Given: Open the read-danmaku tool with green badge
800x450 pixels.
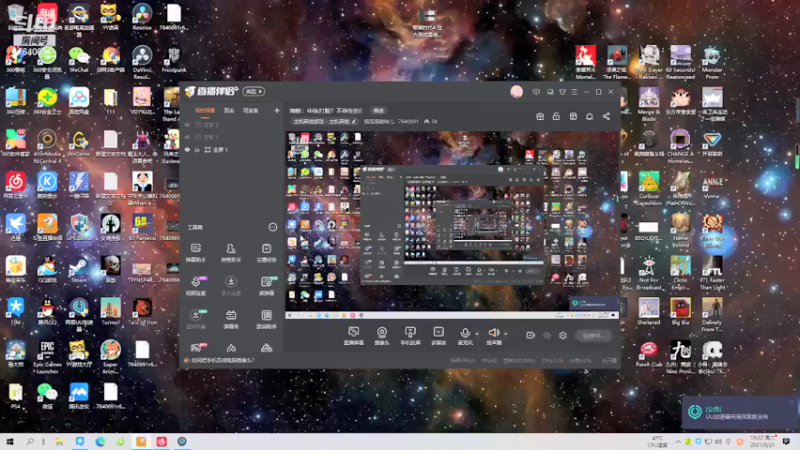Looking at the screenshot, I should (266, 286).
